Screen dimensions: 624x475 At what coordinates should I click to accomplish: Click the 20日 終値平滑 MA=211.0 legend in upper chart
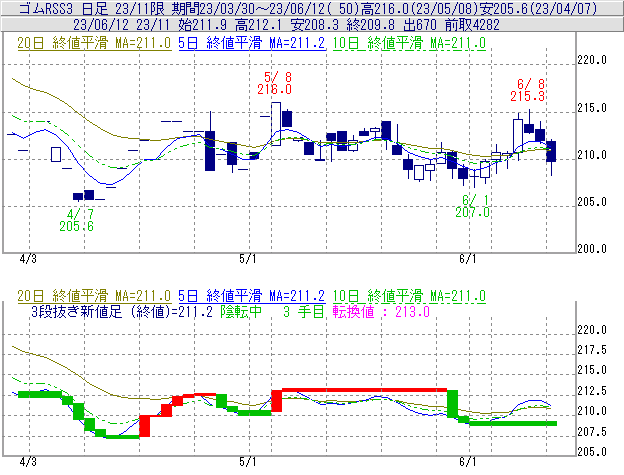(x=94, y=43)
